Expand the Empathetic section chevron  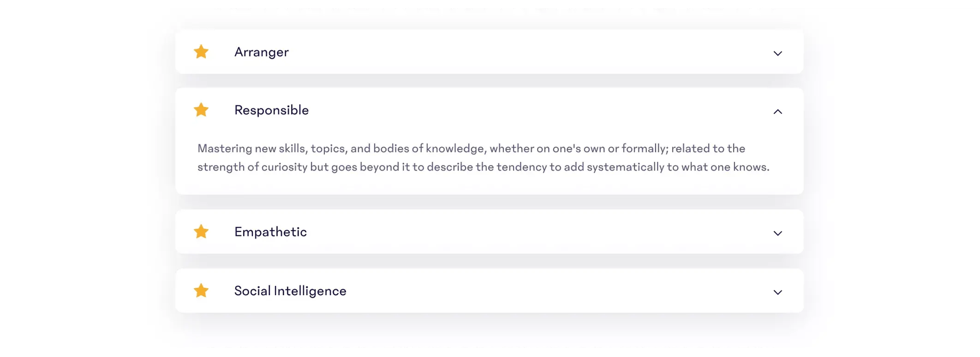point(778,233)
